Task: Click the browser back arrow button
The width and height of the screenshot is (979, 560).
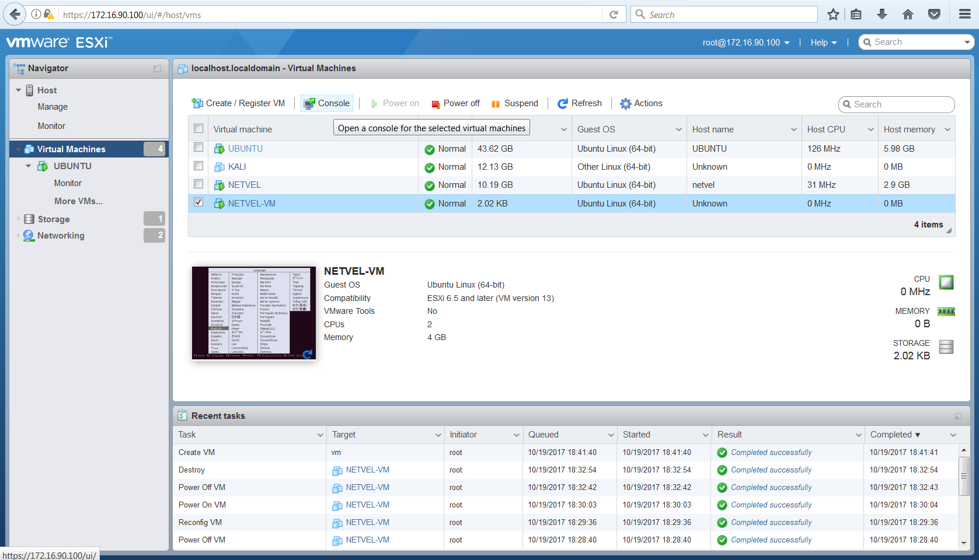Action: pos(15,15)
